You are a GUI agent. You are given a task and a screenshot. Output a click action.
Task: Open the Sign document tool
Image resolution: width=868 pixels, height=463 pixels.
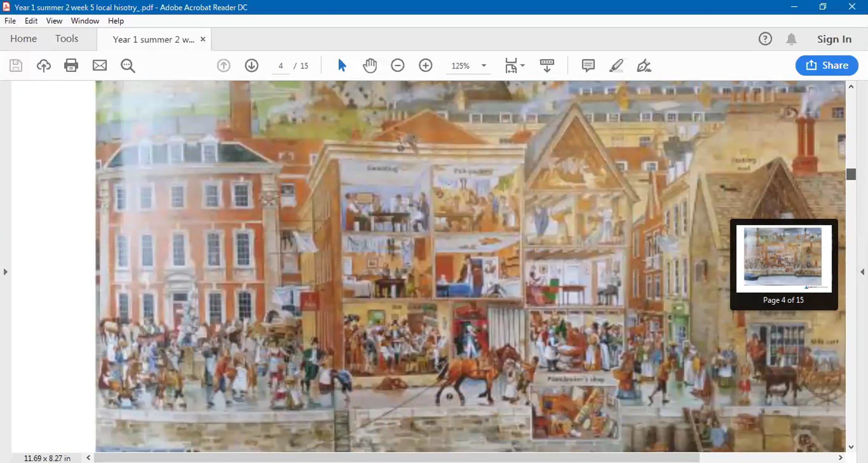(x=644, y=66)
